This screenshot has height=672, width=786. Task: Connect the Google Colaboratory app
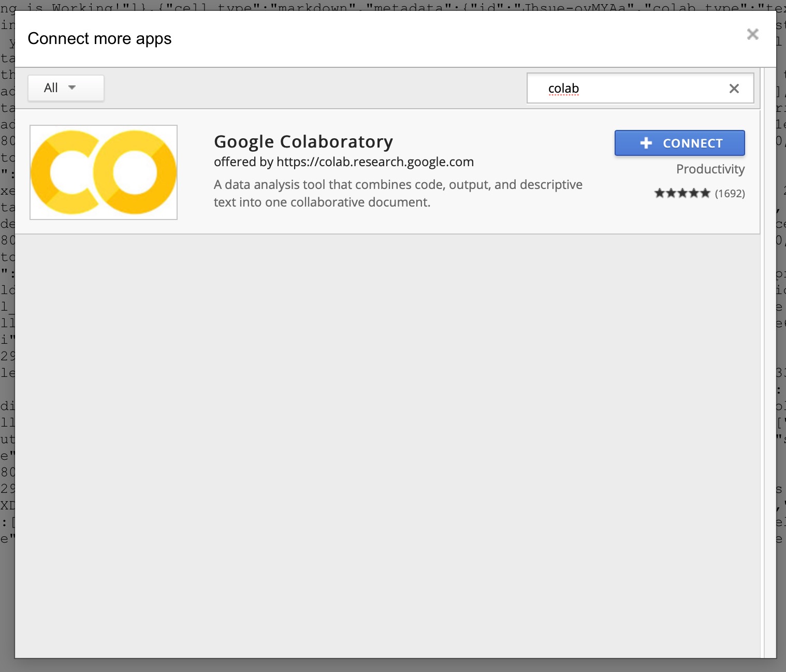(x=679, y=143)
